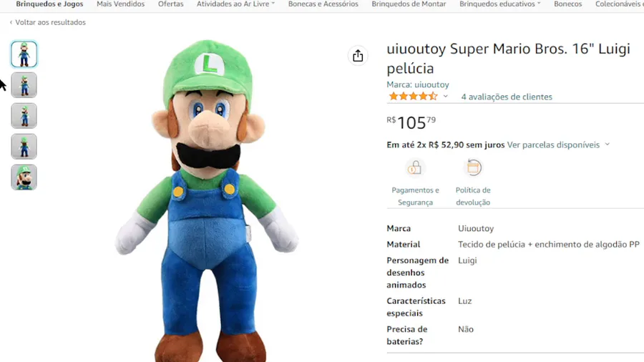Screen dimensions: 644x362
Task: Expand Ver parcelas disponíveis
Action: pyautogui.click(x=558, y=145)
